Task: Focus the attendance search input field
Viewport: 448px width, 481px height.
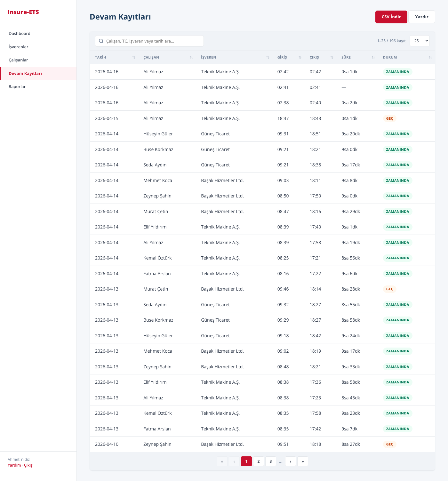Action: click(x=154, y=41)
